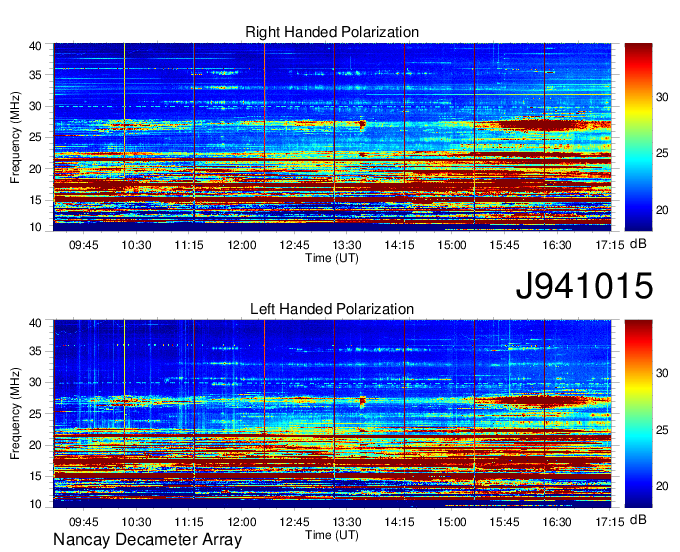Viewport: 680px width, 552px height.
Task: Click 11:15 tick on right-handed plot axis
Action: [x=189, y=245]
